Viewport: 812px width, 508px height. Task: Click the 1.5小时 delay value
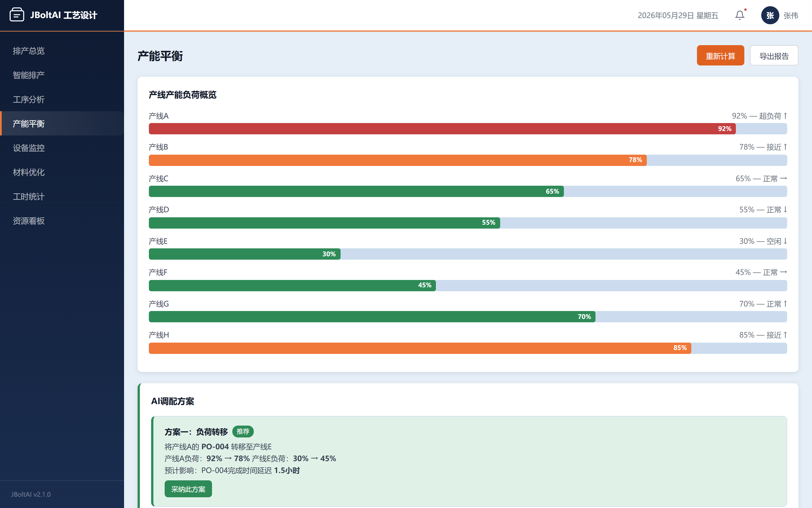coord(287,470)
